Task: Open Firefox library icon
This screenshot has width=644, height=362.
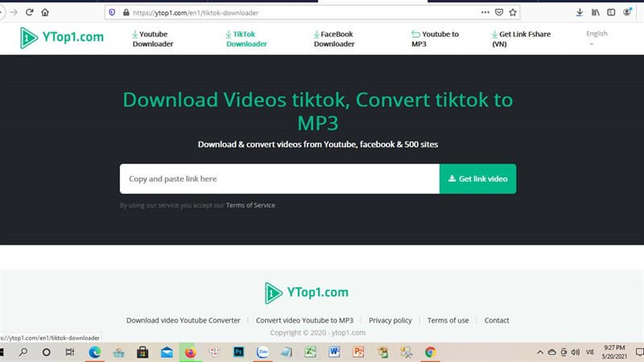Action: click(596, 12)
